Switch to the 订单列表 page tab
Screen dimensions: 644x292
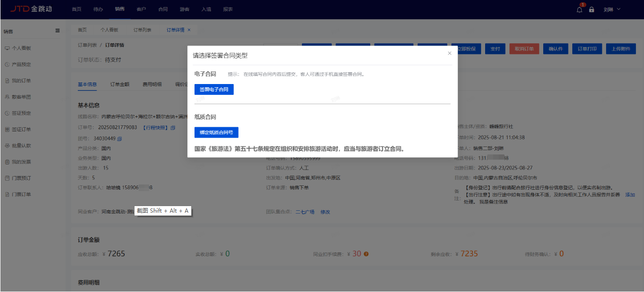pyautogui.click(x=142, y=30)
